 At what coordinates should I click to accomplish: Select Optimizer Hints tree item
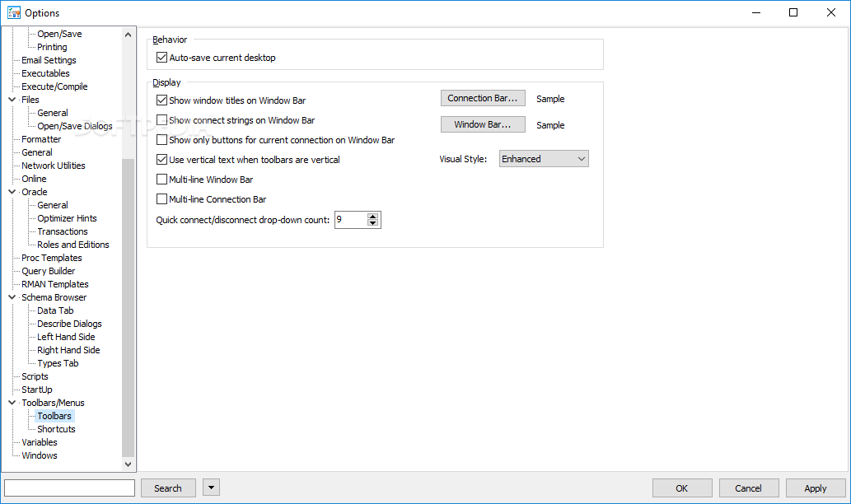pyautogui.click(x=67, y=218)
